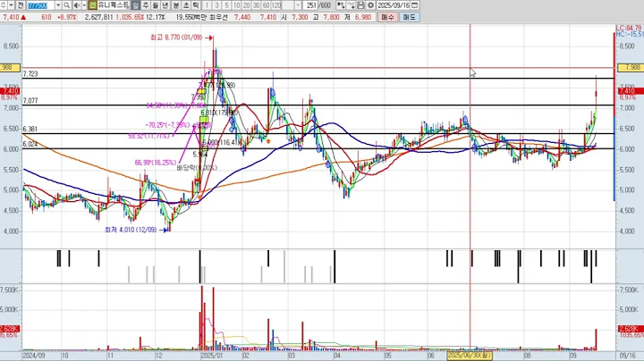644x361 pixels.
Task: Choose the 20 interval button
Action: coord(247,5)
